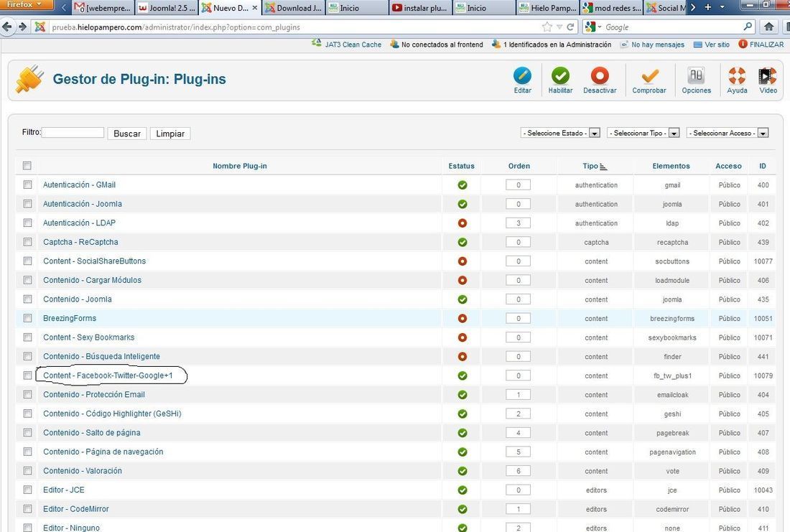Screen dimensions: 790x532
Task: Click the browser Home icon
Action: (x=769, y=27)
